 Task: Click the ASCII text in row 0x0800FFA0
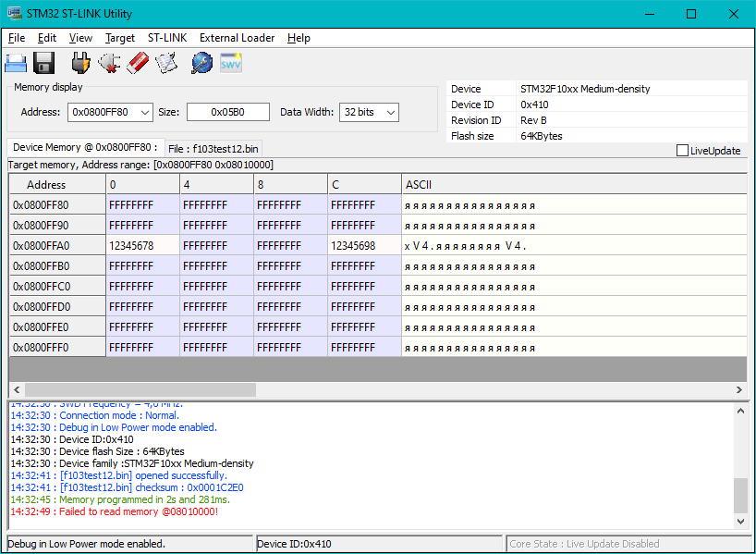point(465,246)
